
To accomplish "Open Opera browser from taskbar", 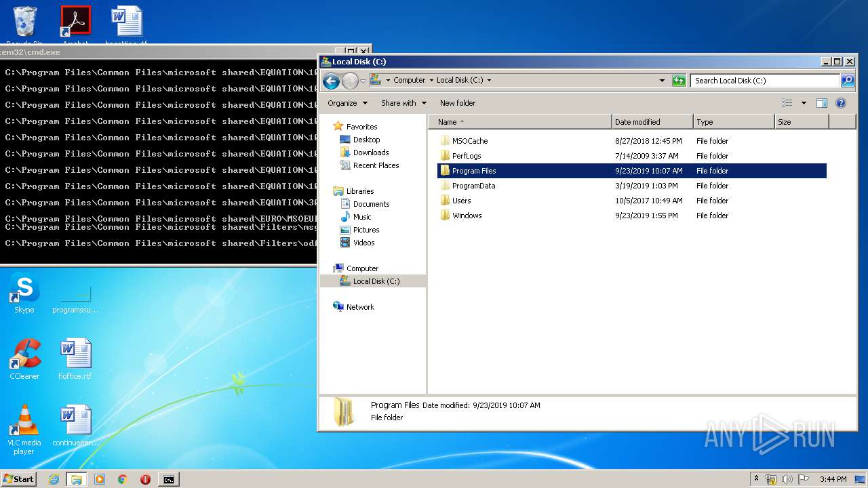I will pyautogui.click(x=145, y=479).
